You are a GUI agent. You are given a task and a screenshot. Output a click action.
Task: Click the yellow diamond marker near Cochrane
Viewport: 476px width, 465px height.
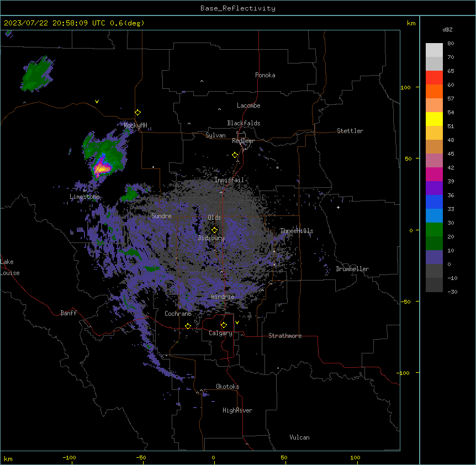coord(188,326)
